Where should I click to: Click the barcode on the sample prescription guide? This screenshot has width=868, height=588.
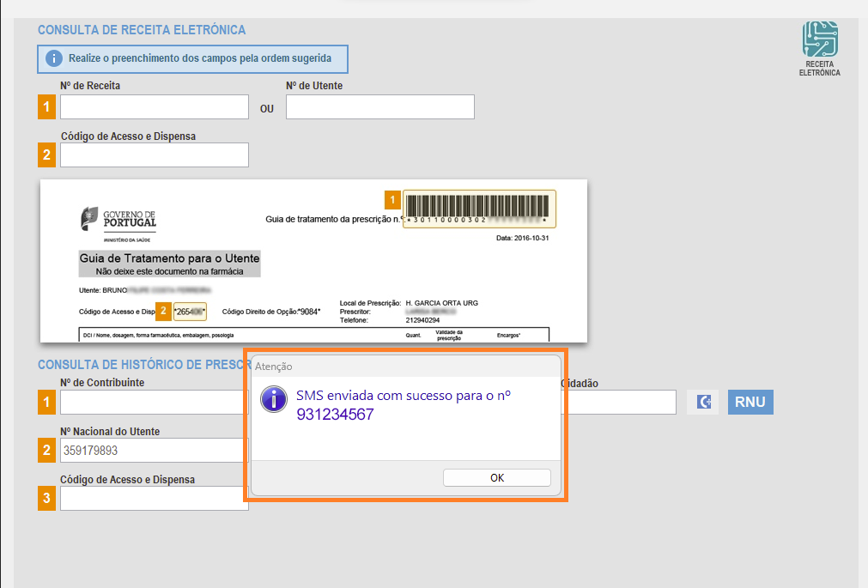point(478,206)
